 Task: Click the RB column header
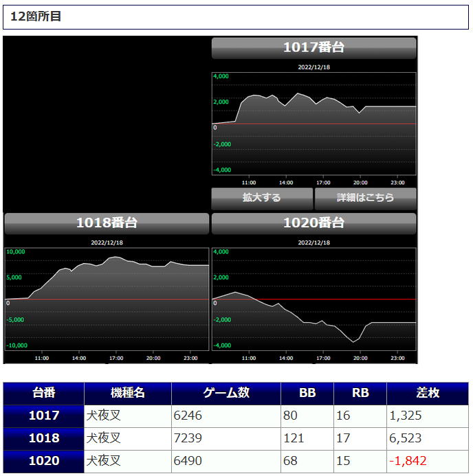(x=360, y=393)
